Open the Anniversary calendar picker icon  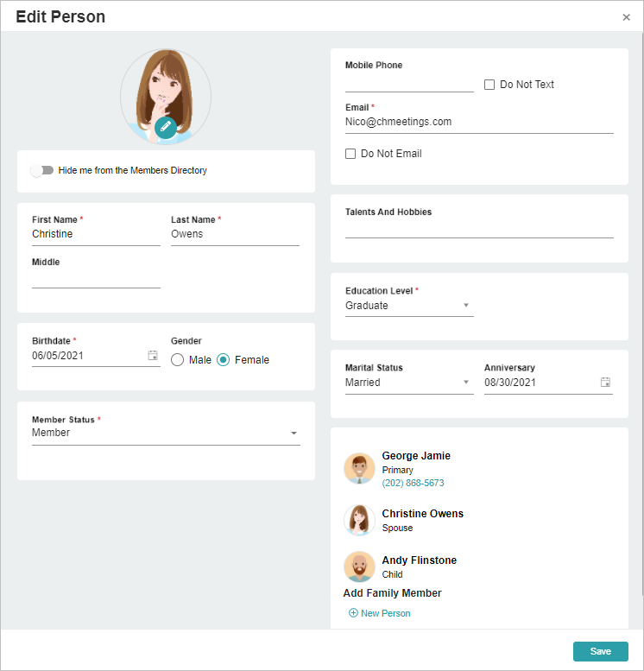pyautogui.click(x=605, y=383)
